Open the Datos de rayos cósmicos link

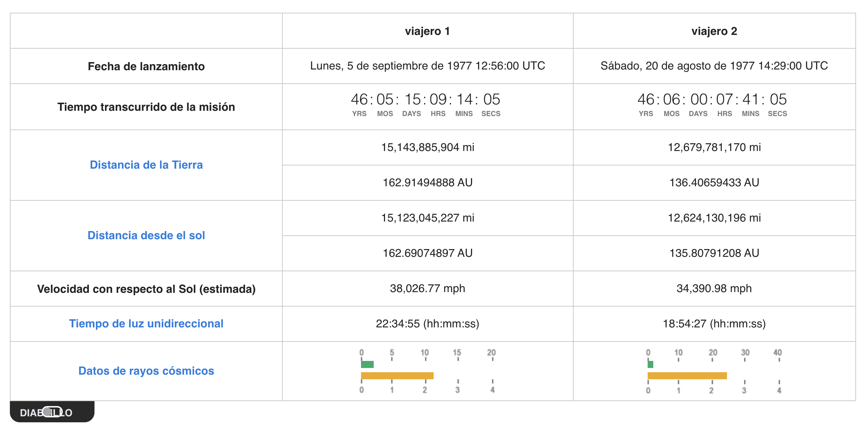(x=146, y=371)
